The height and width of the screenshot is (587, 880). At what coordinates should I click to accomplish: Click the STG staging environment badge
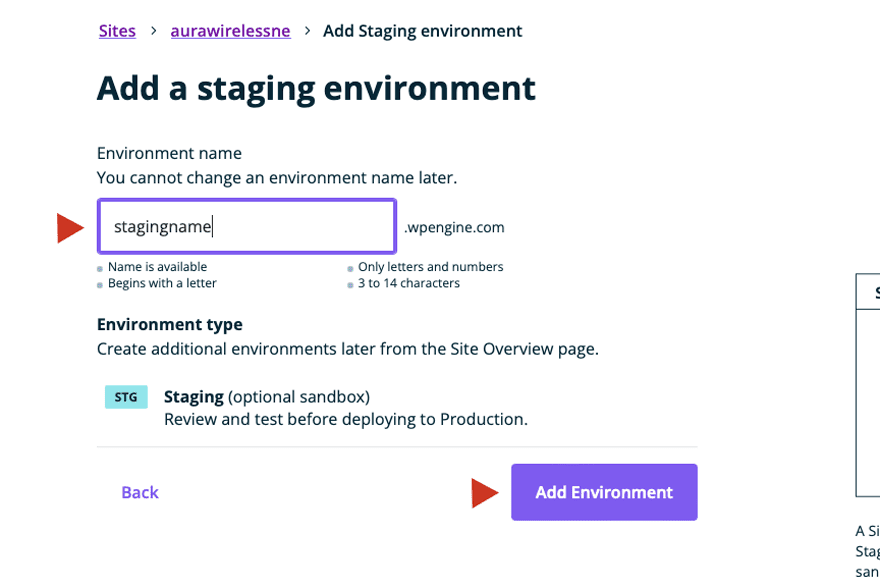click(x=125, y=397)
